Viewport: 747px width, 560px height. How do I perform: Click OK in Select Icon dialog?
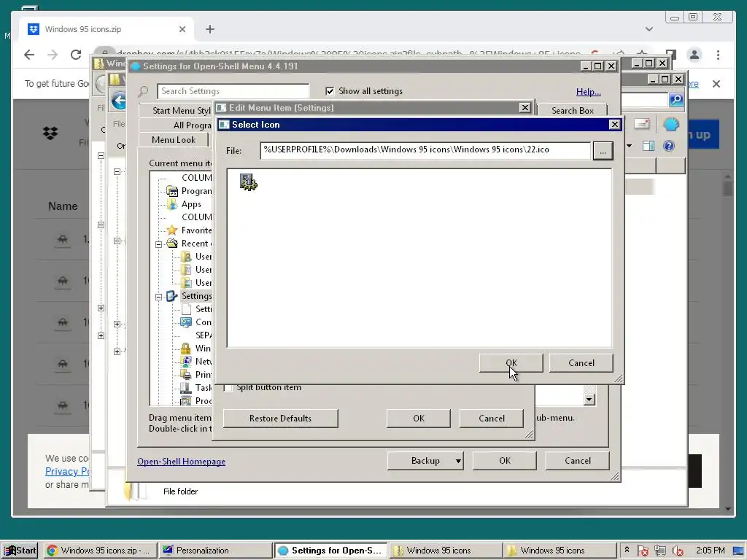tap(511, 363)
